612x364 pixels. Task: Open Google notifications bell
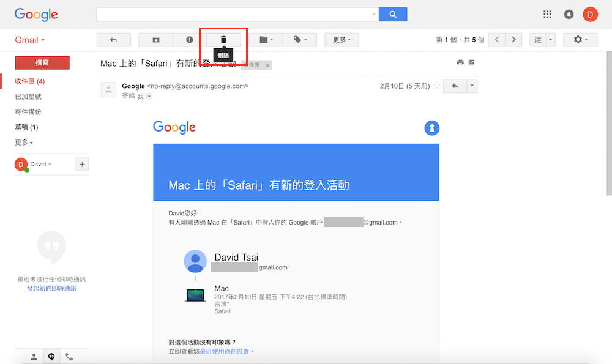[x=569, y=15]
